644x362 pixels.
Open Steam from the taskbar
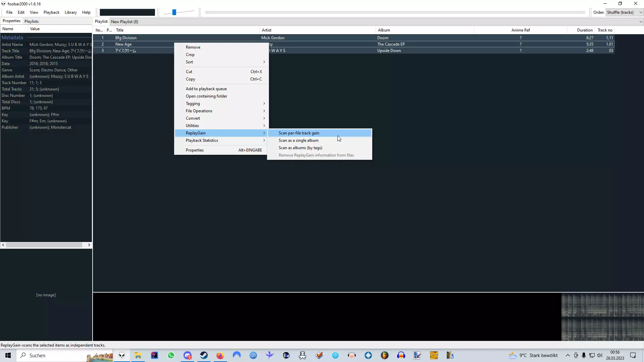click(204, 355)
